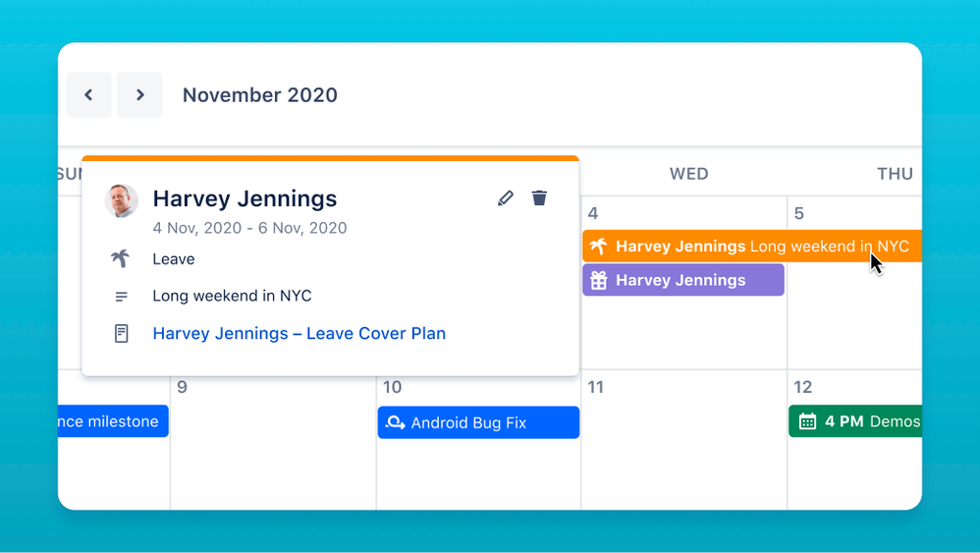This screenshot has width=980, height=553.
Task: Click the November 2020 month title
Action: [x=260, y=95]
